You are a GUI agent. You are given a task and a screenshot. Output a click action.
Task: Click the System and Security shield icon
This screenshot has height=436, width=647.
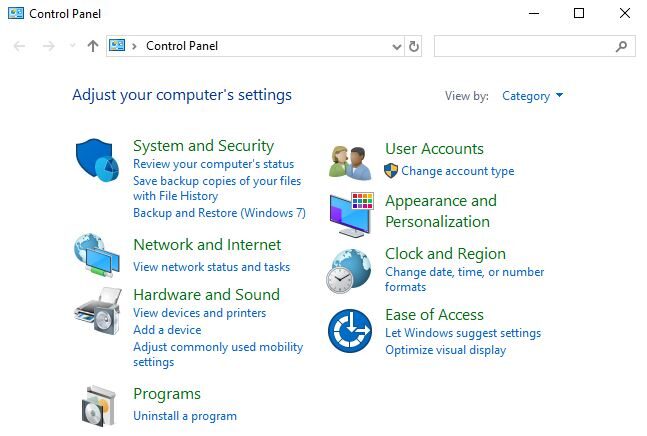coord(97,160)
